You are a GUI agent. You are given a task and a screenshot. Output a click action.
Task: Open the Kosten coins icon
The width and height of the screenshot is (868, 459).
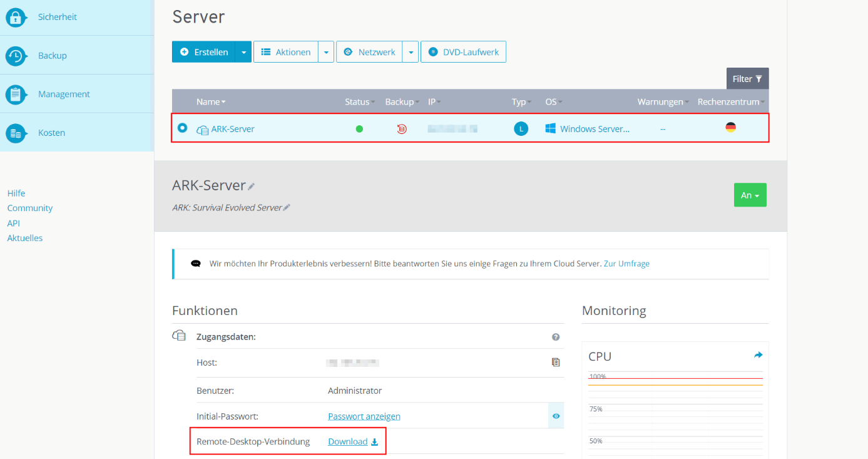[16, 133]
